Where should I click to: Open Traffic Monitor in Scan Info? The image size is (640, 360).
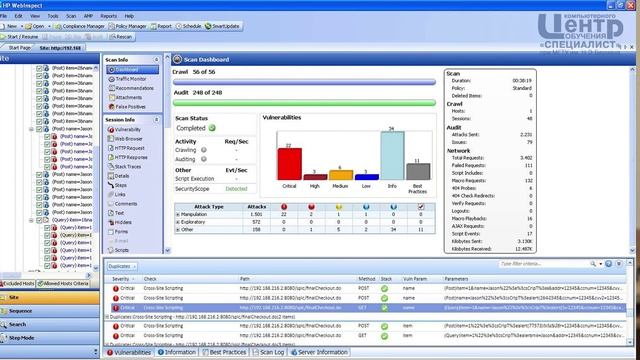(x=128, y=79)
